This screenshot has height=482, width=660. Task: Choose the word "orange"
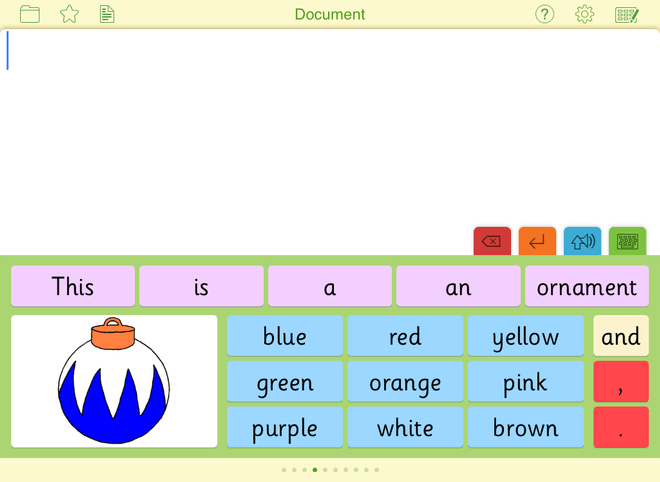click(x=405, y=382)
